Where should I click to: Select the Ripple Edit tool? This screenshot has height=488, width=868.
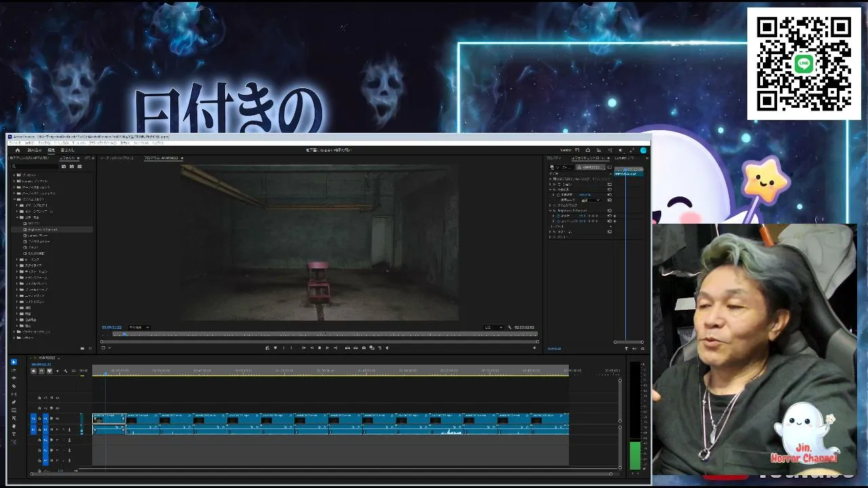tap(14, 378)
